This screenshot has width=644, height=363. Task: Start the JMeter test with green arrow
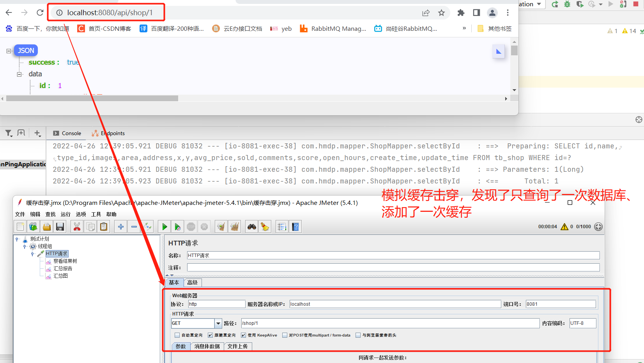165,227
